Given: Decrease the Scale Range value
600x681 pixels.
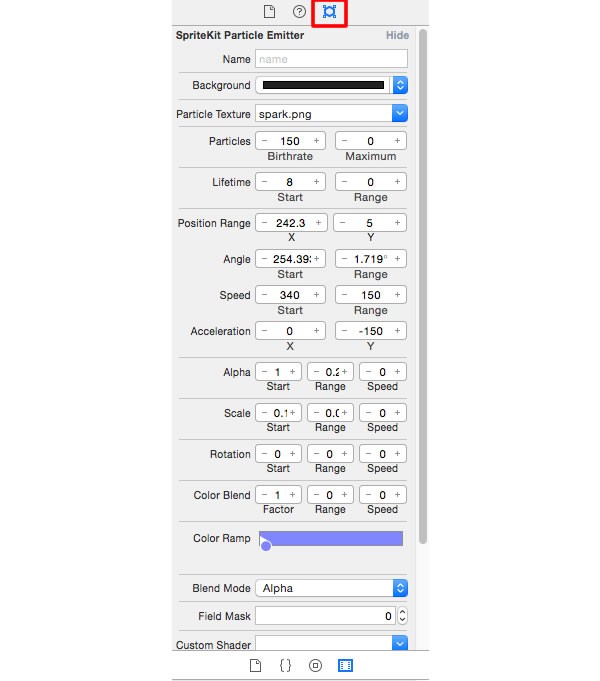Looking at the screenshot, I should pos(316,413).
